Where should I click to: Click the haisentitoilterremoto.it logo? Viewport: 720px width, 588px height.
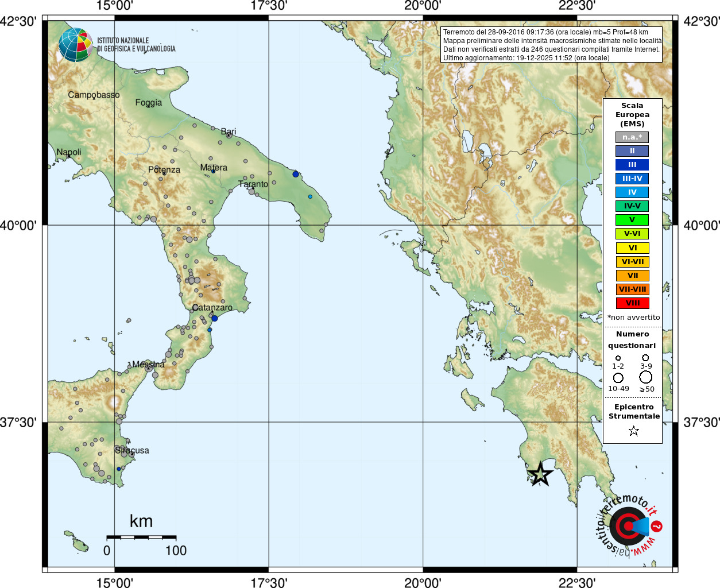tap(629, 525)
